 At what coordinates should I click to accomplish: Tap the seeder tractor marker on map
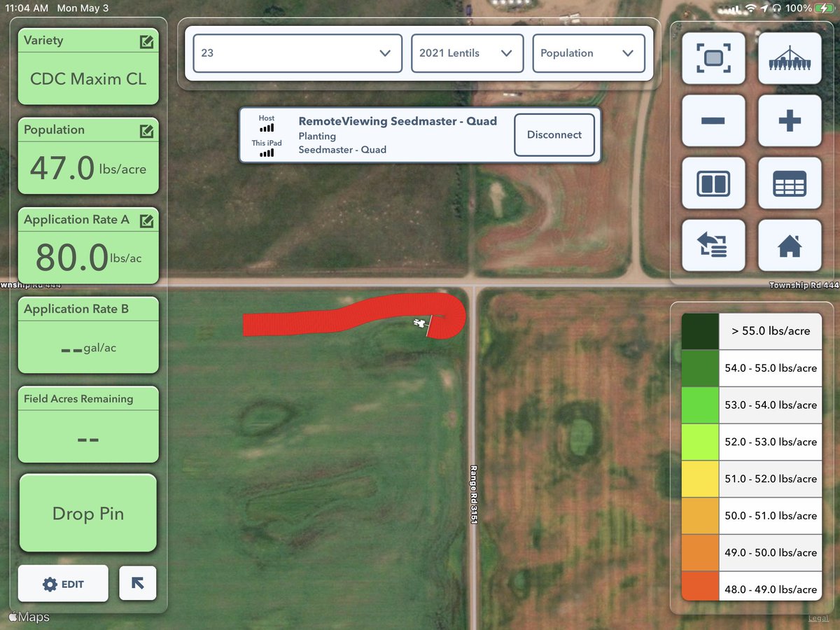(420, 323)
